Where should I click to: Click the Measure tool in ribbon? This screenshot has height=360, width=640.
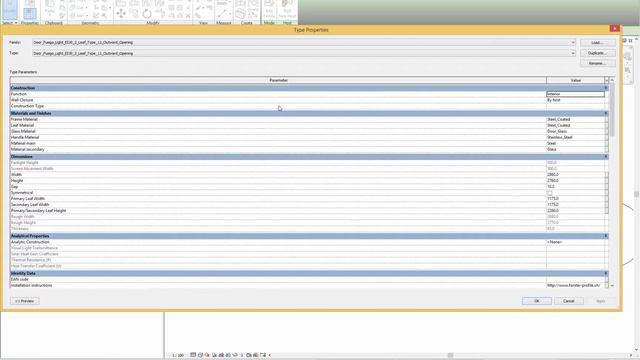223,13
